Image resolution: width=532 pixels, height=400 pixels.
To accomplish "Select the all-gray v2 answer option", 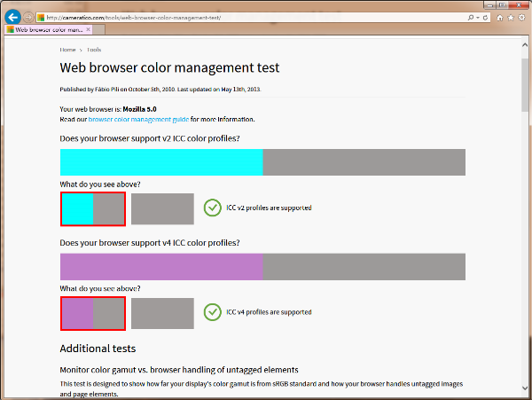I will coord(162,209).
